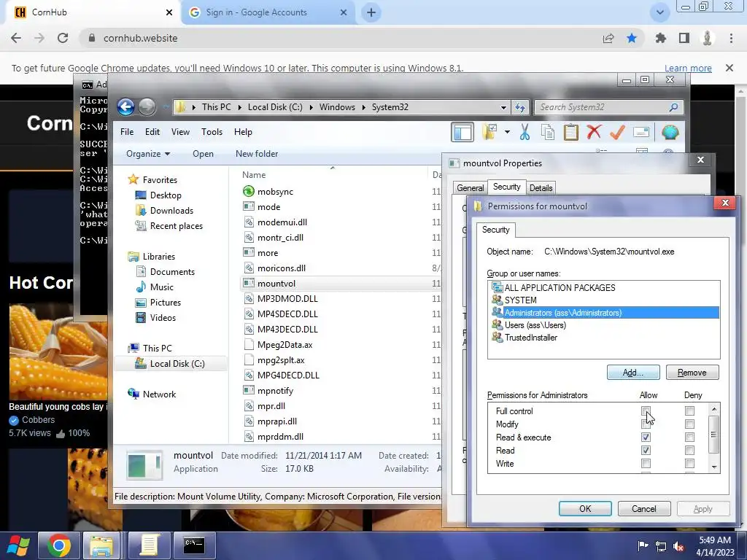The image size is (747, 560).
Task: Click the muted volume tray icon
Action: click(x=679, y=546)
